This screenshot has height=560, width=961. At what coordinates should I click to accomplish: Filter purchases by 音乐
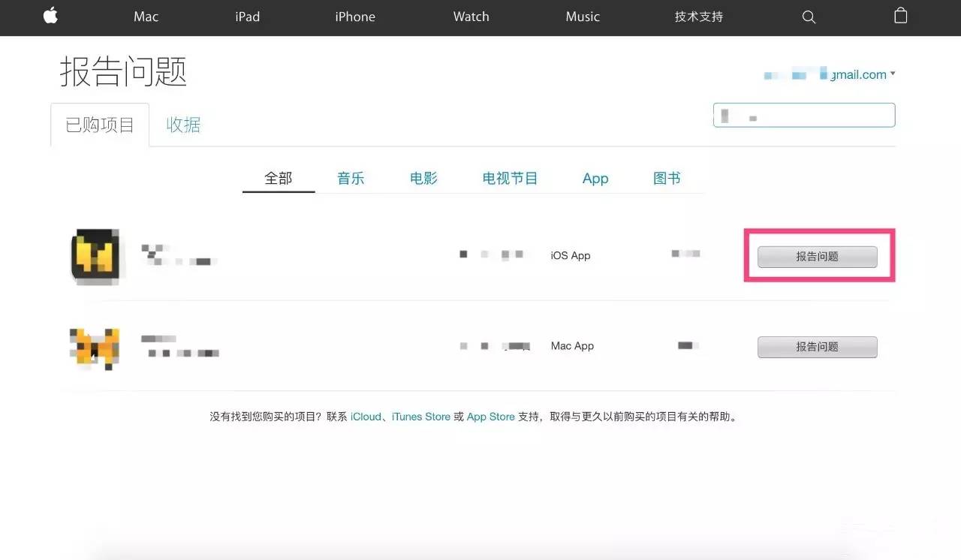pos(351,179)
